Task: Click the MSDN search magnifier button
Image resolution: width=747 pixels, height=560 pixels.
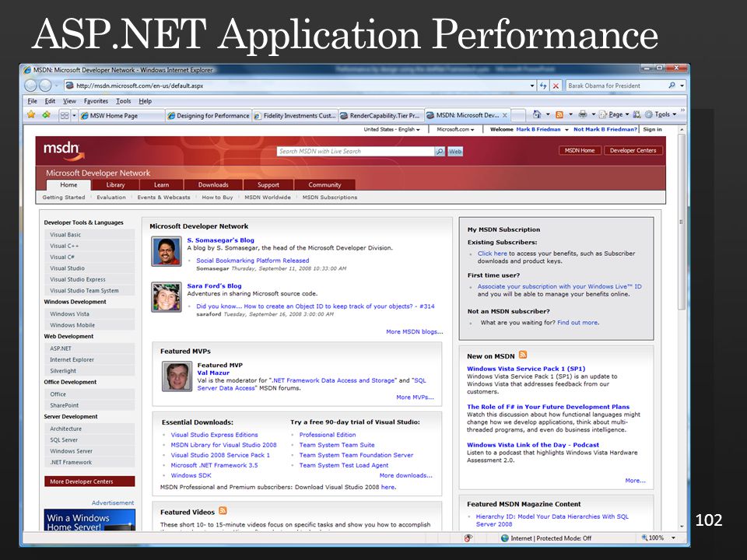Action: (x=439, y=152)
